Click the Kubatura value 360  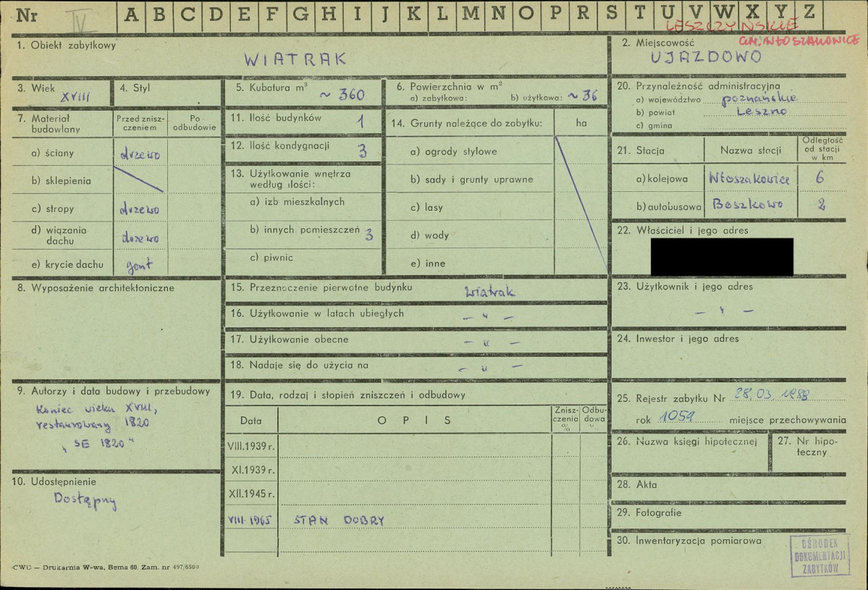point(351,95)
